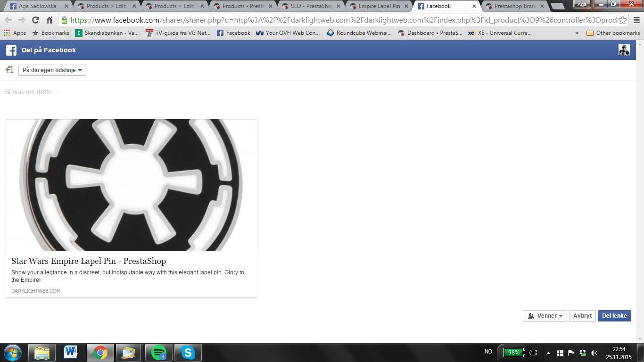Open the clock showing 22:54
644x362 pixels.
(x=619, y=353)
